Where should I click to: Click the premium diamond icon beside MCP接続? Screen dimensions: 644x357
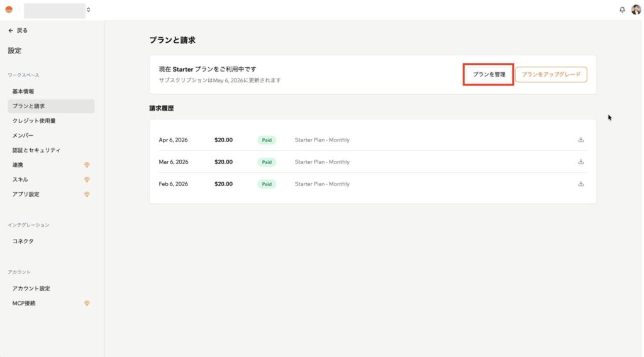pos(87,303)
